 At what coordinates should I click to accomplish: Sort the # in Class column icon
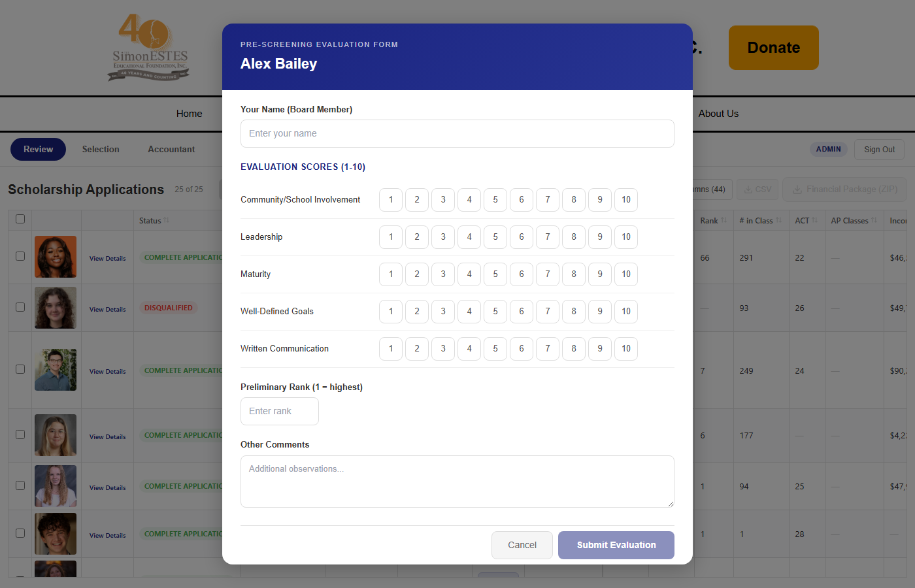pyautogui.click(x=778, y=220)
